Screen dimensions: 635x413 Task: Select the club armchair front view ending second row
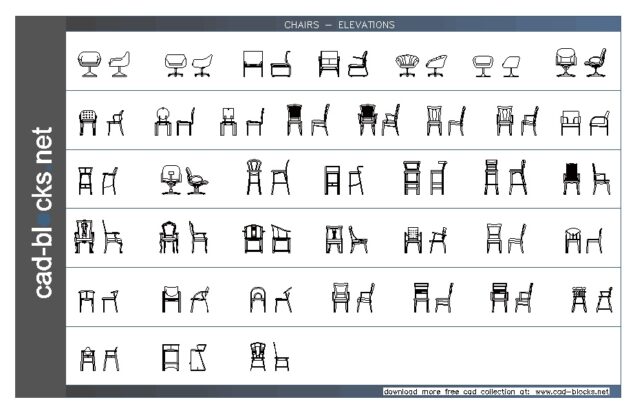570,123
